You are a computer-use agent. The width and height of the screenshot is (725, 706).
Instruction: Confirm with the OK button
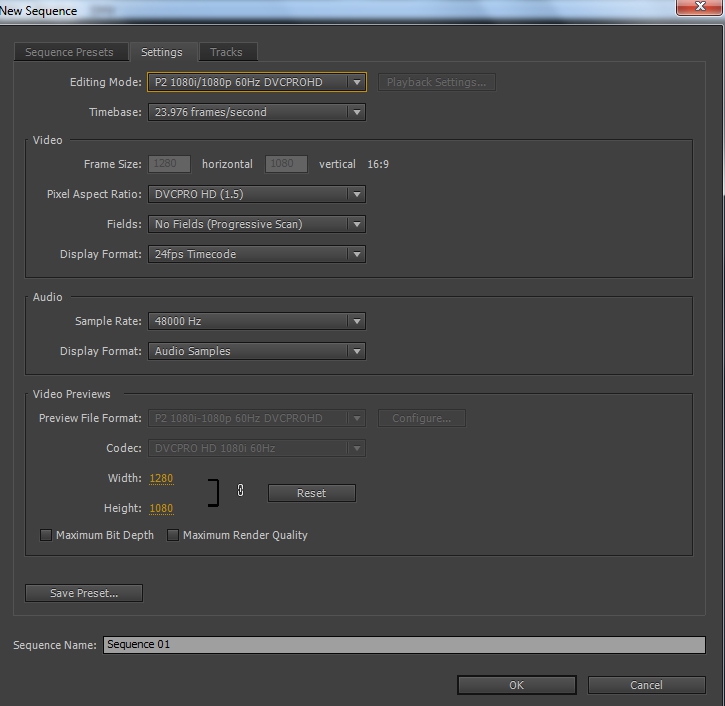(x=516, y=685)
